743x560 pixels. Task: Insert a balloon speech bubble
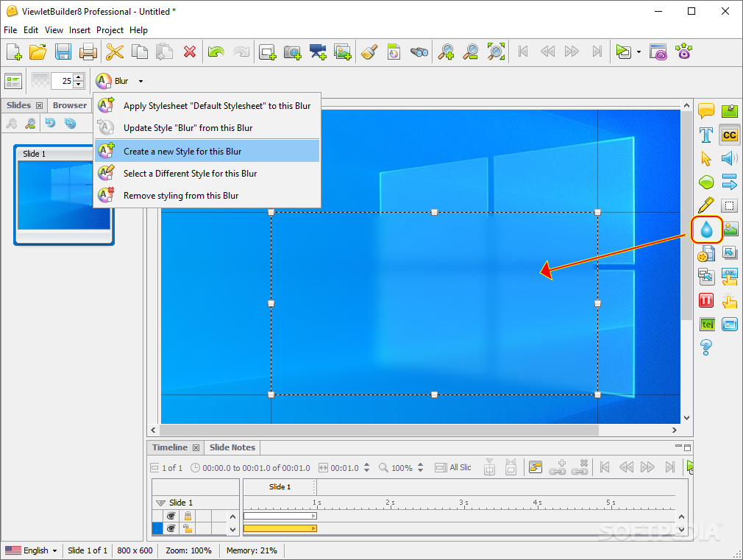[706, 111]
